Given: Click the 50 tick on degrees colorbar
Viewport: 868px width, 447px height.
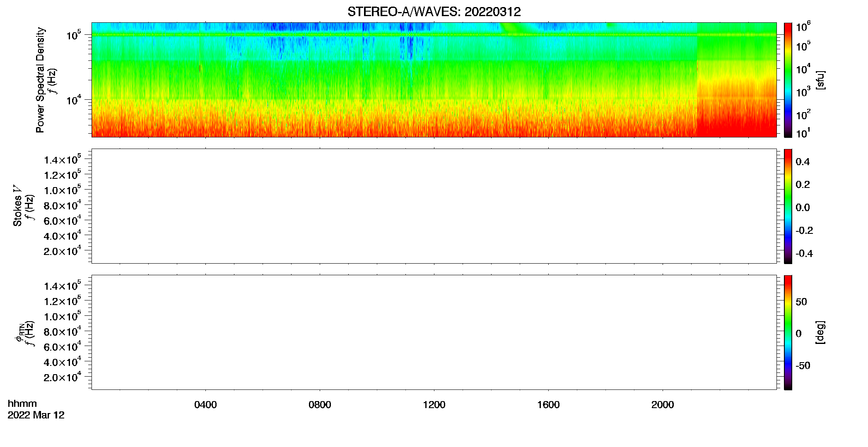Looking at the screenshot, I should (801, 302).
